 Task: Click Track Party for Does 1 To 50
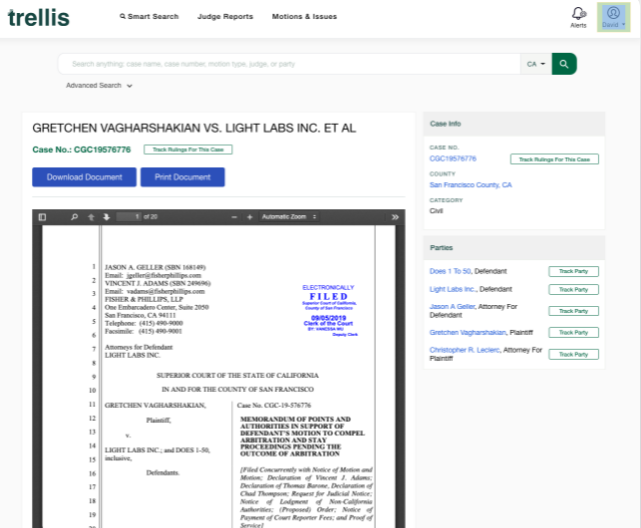[x=574, y=271]
